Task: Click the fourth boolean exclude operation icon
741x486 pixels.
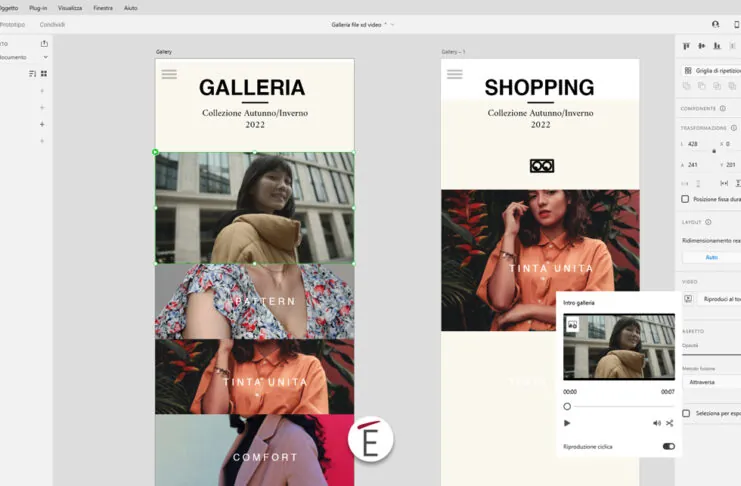Action: click(x=732, y=86)
